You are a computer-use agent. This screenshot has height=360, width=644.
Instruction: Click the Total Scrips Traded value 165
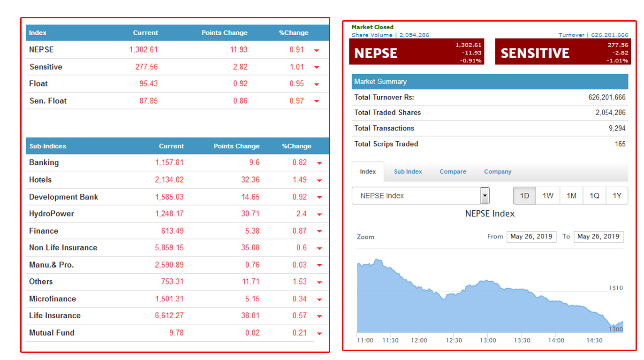(x=620, y=144)
